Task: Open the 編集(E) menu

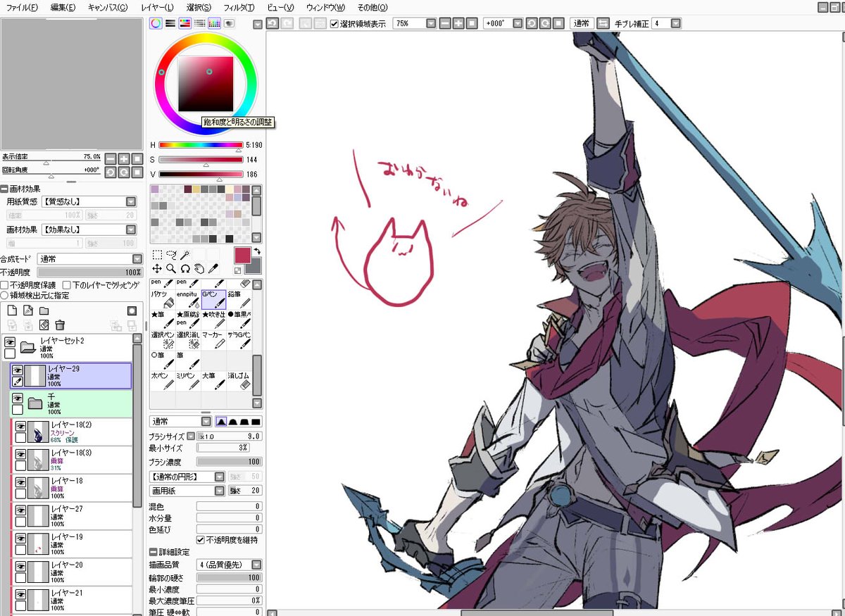Action: point(63,7)
